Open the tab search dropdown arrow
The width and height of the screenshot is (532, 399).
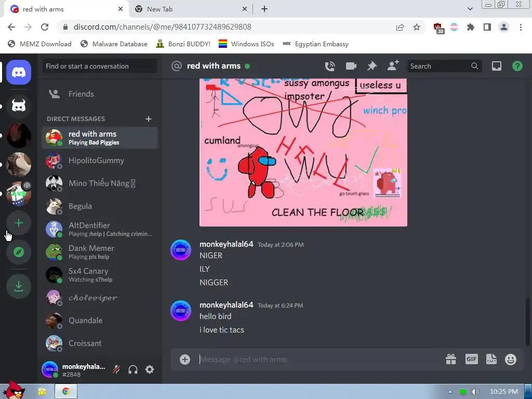(470, 9)
